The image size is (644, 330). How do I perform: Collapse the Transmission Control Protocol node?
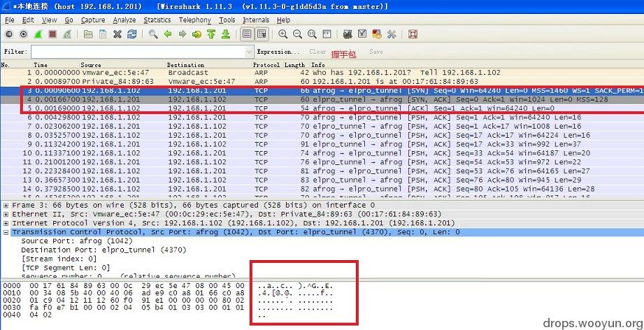pyautogui.click(x=6, y=232)
